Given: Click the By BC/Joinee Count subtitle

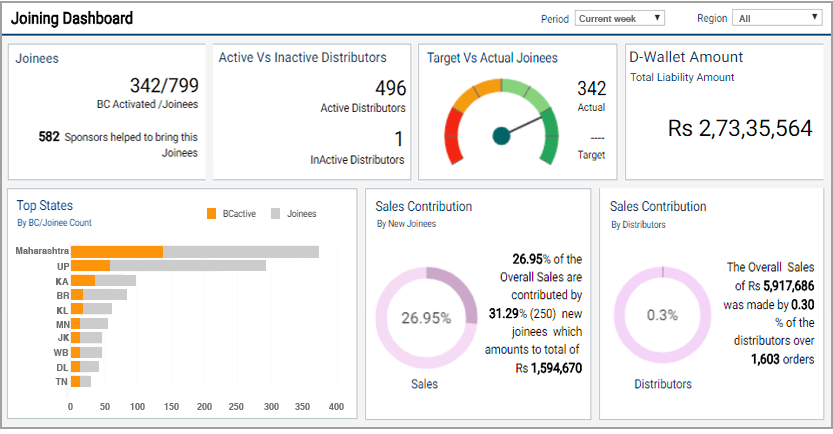Looking at the screenshot, I should tap(54, 223).
